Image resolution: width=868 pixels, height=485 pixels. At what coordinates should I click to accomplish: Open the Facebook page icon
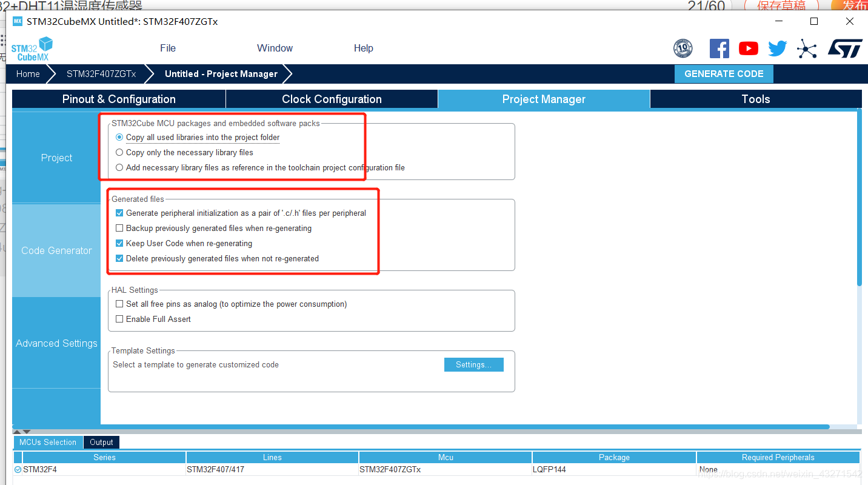pyautogui.click(x=719, y=48)
